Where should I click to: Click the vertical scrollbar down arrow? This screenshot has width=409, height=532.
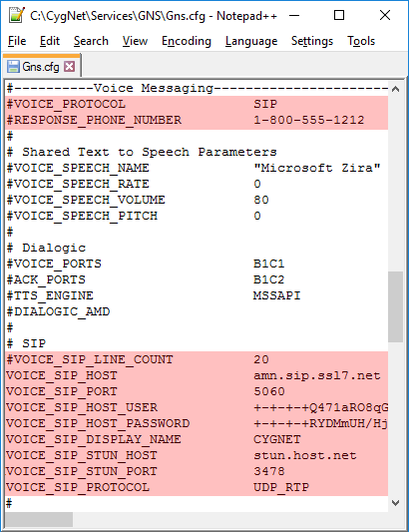point(395,502)
